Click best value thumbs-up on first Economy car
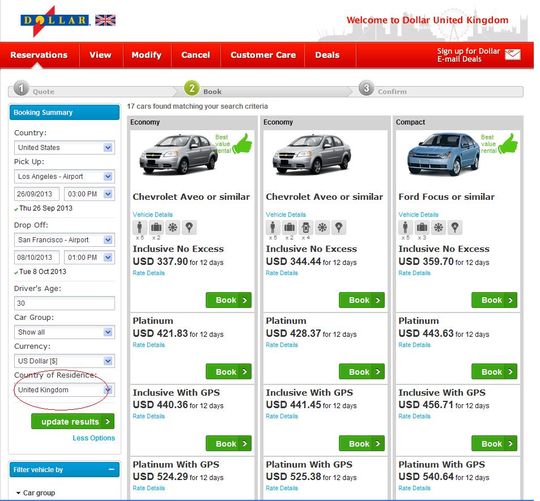Screen dimensions: 540x501 coord(242,144)
